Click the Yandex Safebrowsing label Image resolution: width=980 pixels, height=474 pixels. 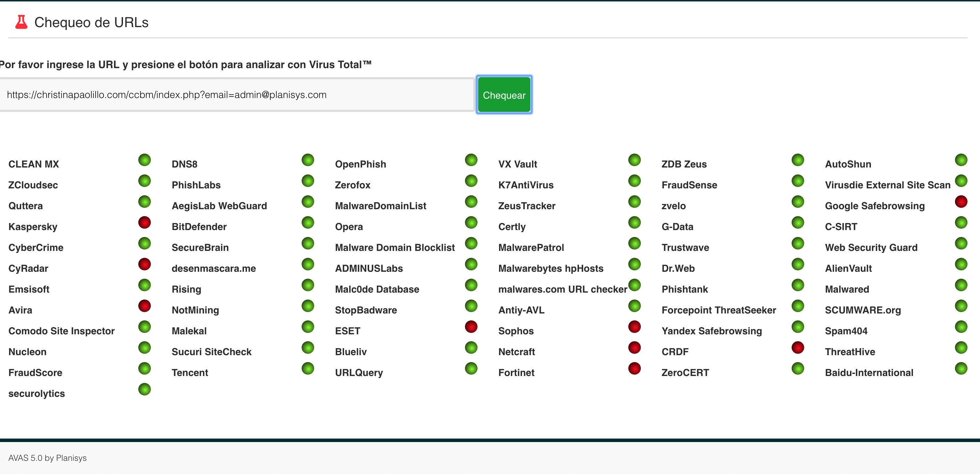click(x=712, y=331)
